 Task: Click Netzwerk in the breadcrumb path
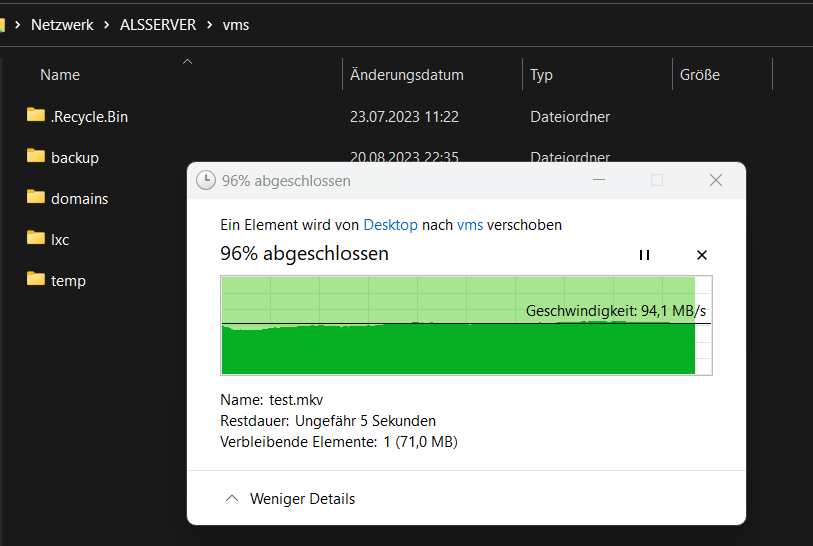point(62,25)
